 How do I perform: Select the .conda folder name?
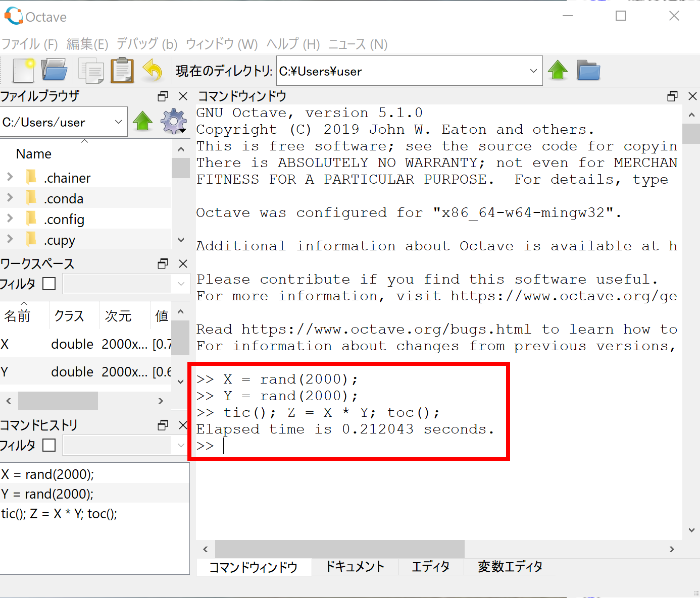pos(64,198)
